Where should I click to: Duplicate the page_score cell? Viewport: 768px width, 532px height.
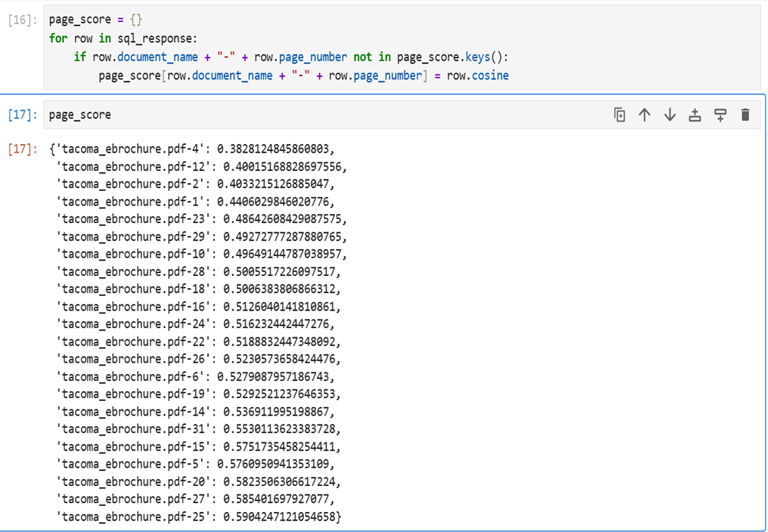pyautogui.click(x=620, y=115)
